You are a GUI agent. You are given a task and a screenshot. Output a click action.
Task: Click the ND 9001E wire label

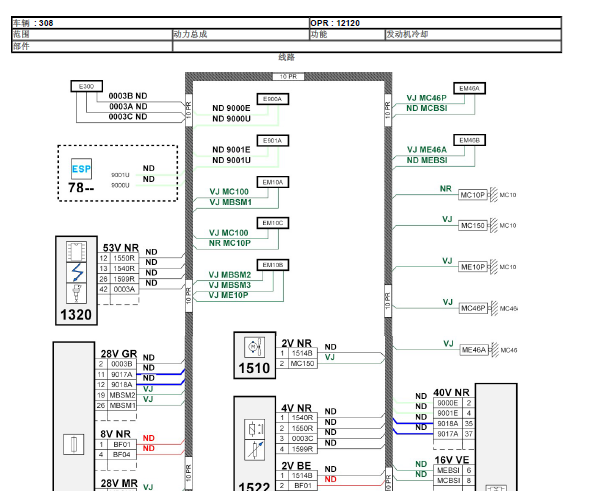point(231,150)
